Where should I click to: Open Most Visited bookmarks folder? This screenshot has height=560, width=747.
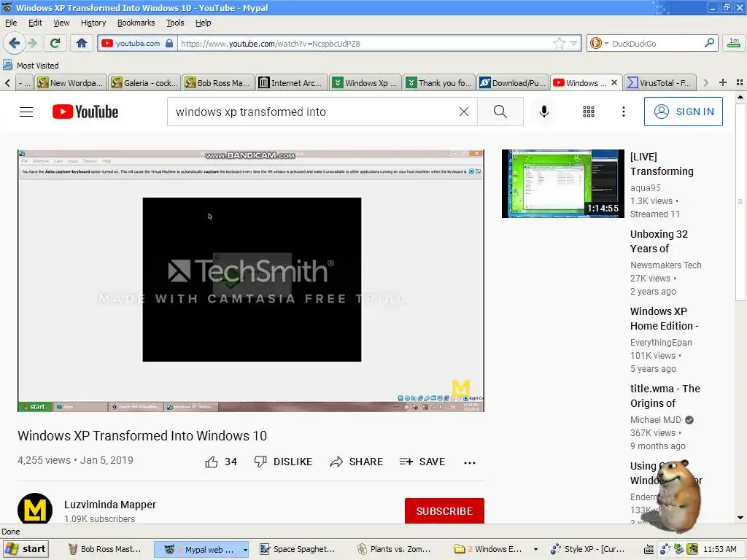31,65
